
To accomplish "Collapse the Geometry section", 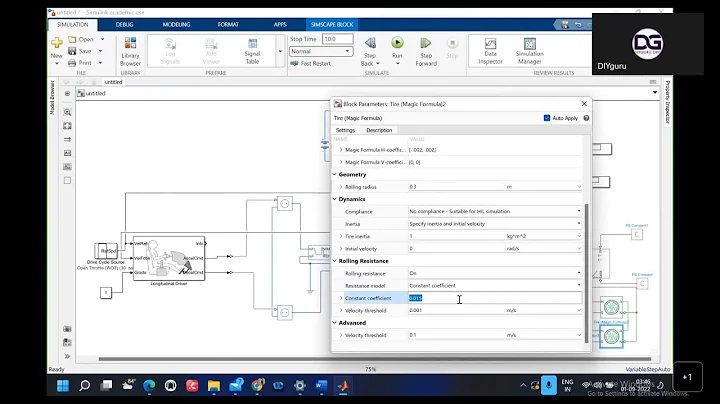I will pos(335,174).
